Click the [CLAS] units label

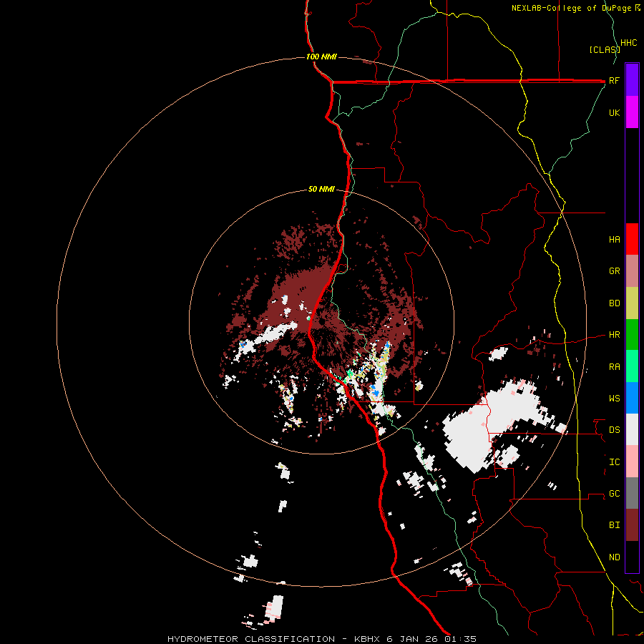click(x=605, y=49)
